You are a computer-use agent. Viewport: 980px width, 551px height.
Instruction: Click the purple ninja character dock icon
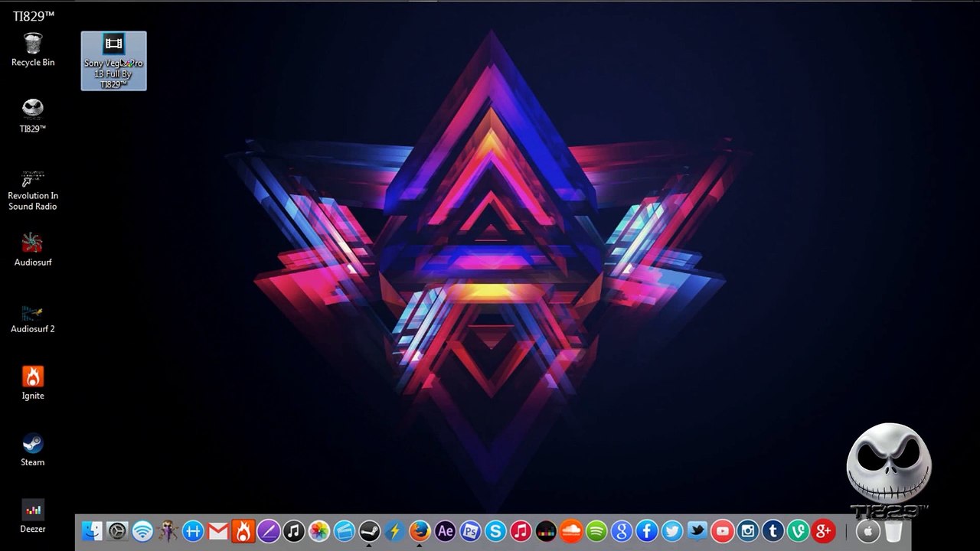[x=168, y=531]
